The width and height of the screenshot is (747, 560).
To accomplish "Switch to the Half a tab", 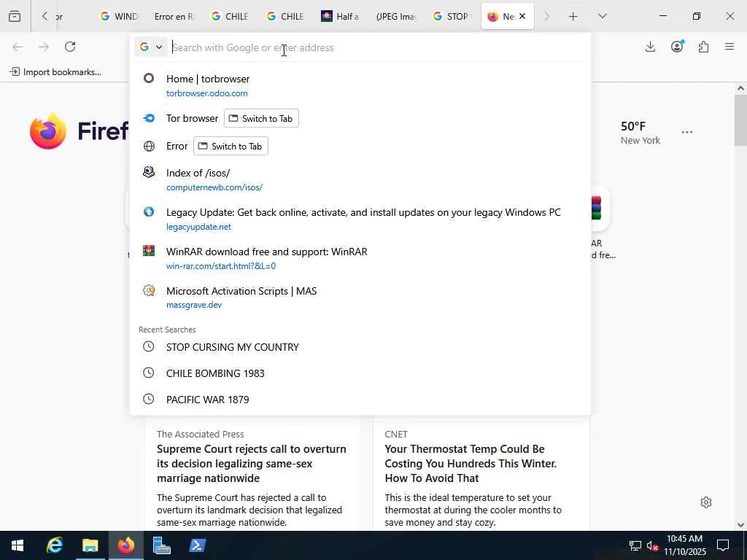I will (x=340, y=16).
